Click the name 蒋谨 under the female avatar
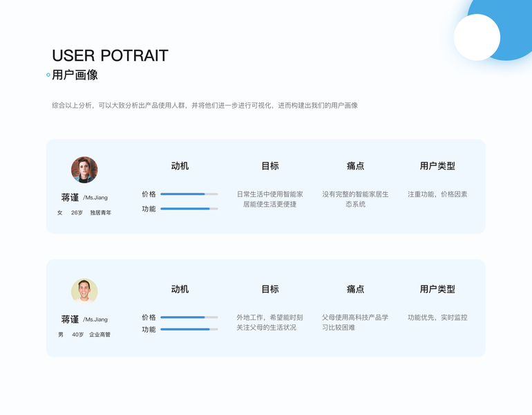The height and width of the screenshot is (415, 532). [x=70, y=197]
